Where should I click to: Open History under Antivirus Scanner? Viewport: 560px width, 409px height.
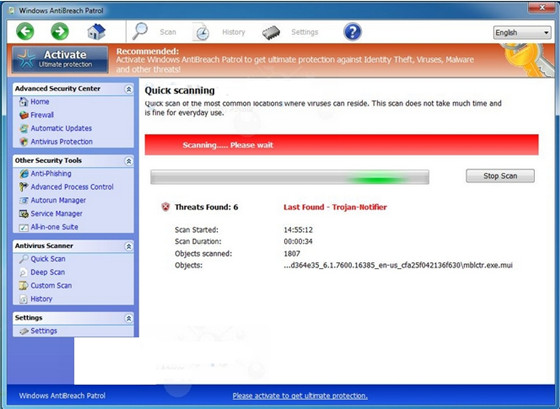click(41, 299)
